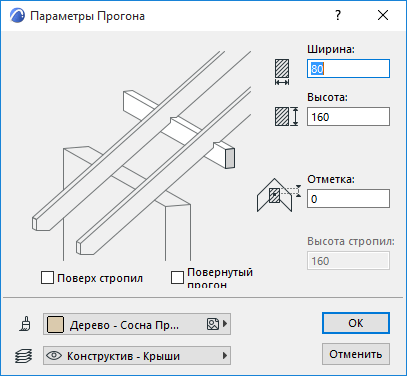This screenshot has width=407, height=376.
Task: Click the Высота стропил: label
Action: click(x=351, y=241)
